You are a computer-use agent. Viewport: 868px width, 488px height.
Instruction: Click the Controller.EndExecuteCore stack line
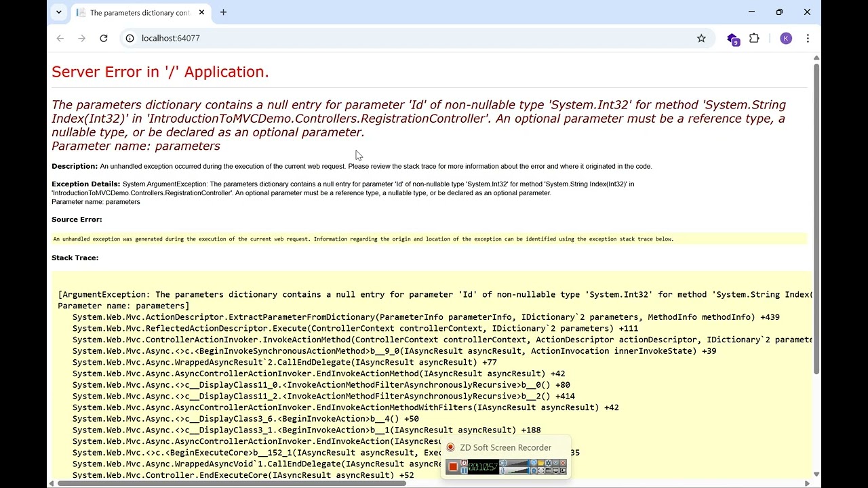(243, 475)
